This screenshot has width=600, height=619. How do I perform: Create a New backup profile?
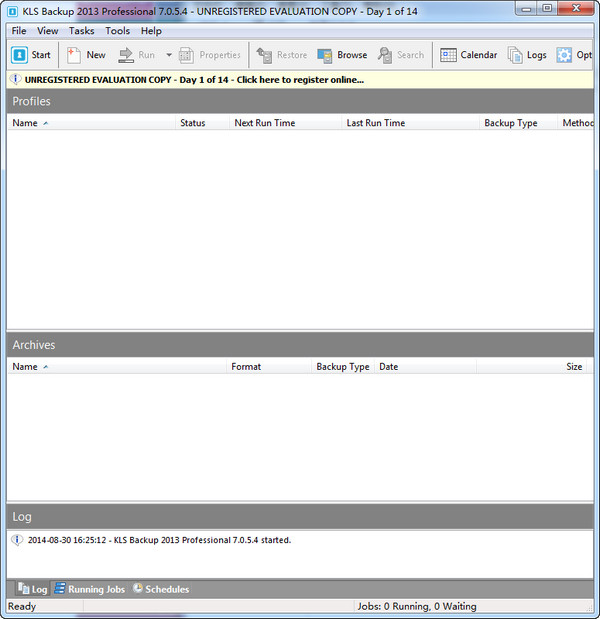click(x=86, y=55)
